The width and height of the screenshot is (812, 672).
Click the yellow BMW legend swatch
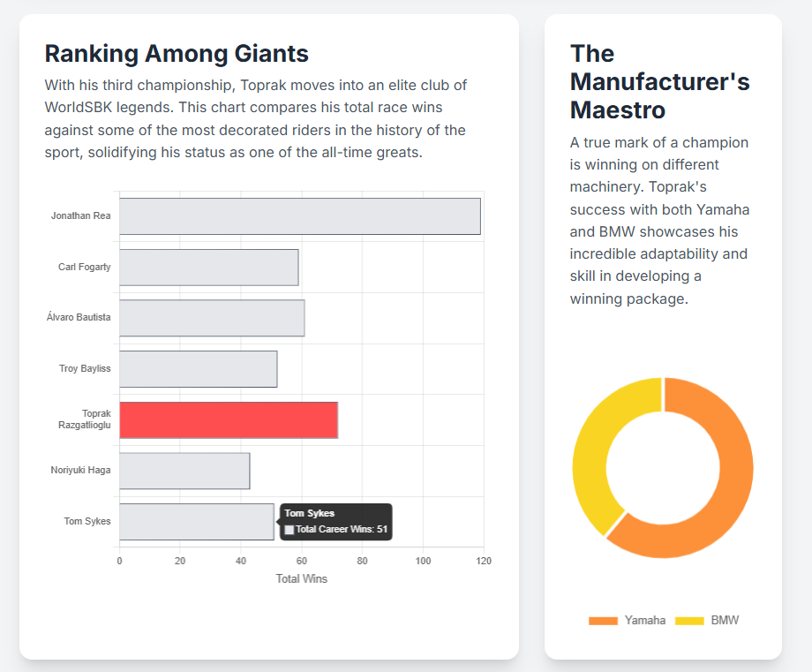click(689, 621)
